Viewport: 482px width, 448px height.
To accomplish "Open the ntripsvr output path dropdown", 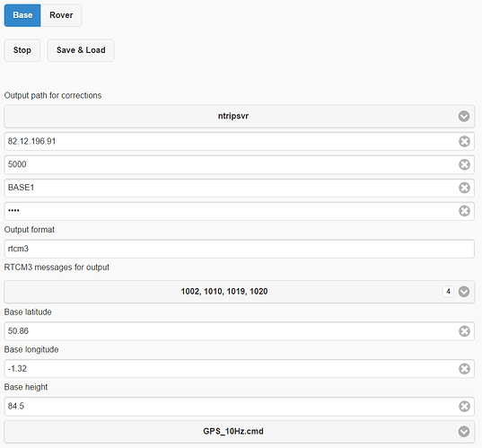I will pyautogui.click(x=239, y=116).
